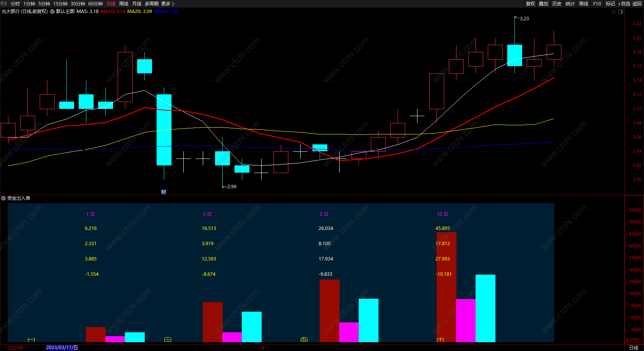The image size is (644, 351).
Task: Activate the 画线 drawing tool button
Action: coord(584,3)
